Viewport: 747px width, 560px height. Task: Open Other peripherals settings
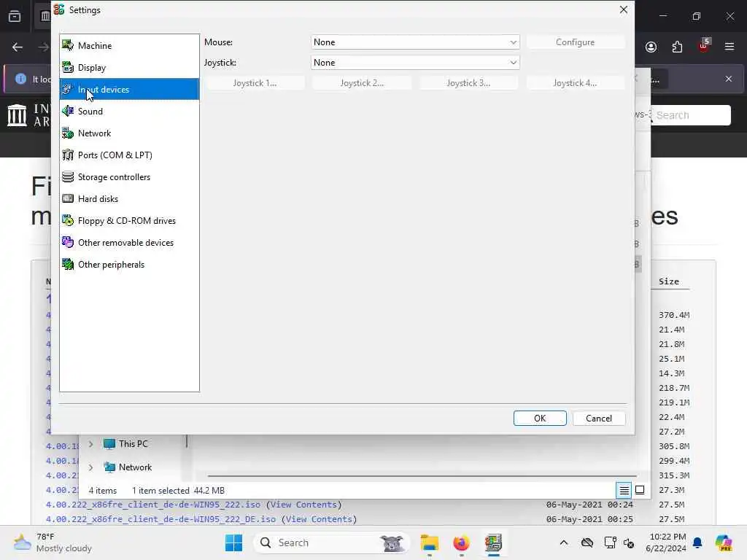129,265
